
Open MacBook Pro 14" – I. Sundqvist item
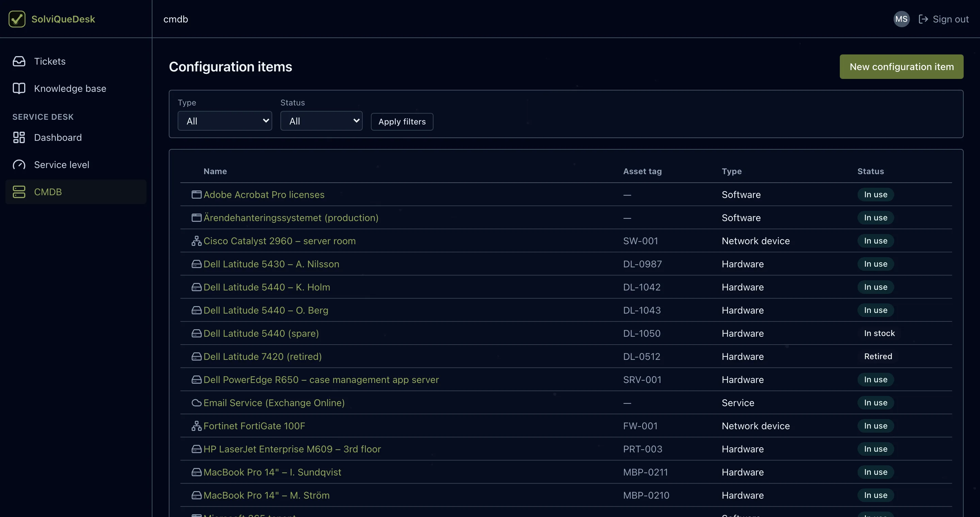(272, 472)
